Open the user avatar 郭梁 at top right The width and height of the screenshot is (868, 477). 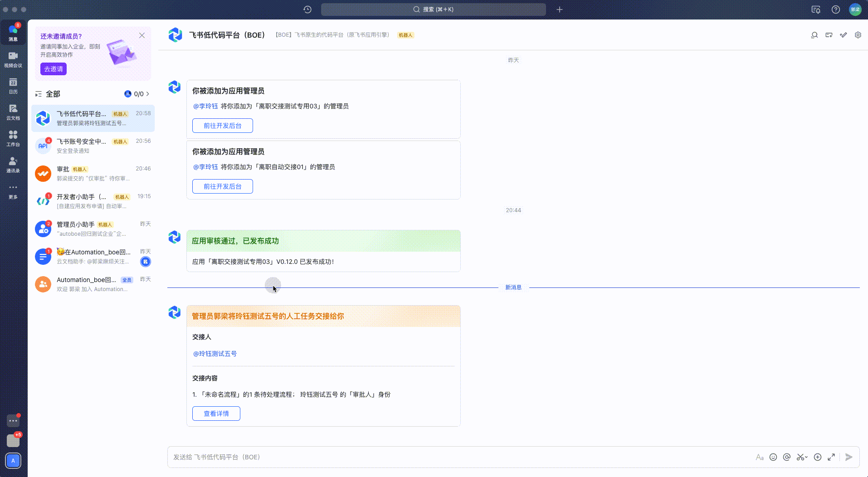click(x=855, y=10)
